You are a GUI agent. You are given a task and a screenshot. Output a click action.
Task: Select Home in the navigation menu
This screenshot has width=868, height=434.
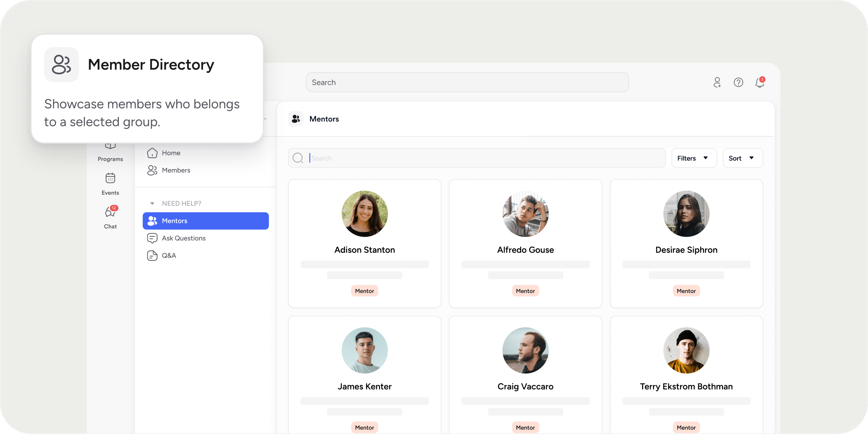click(205, 153)
